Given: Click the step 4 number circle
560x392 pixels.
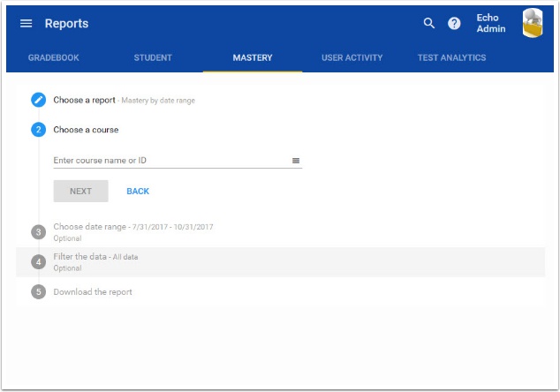Looking at the screenshot, I should (x=38, y=262).
